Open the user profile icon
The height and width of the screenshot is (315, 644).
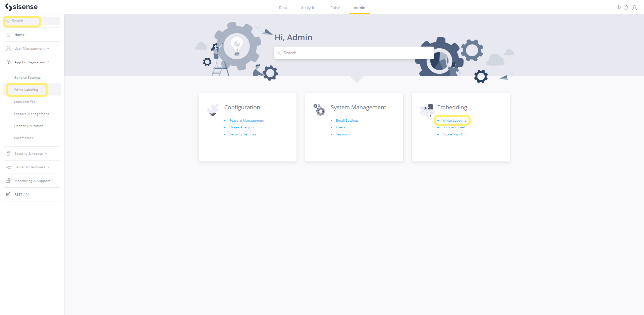634,8
